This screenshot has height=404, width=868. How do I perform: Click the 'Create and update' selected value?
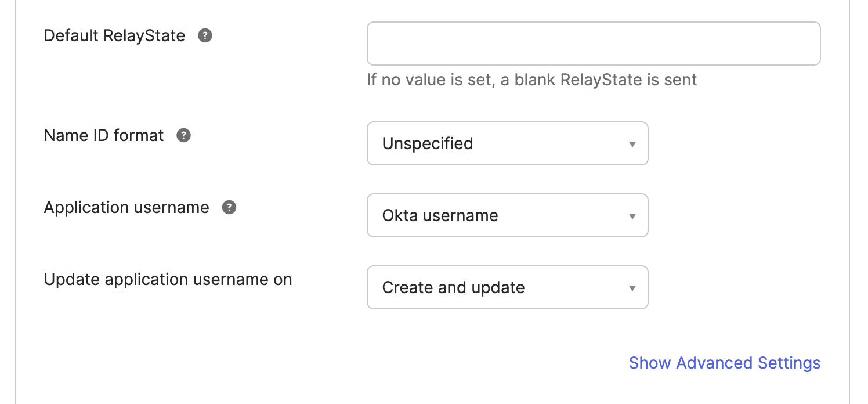click(453, 288)
